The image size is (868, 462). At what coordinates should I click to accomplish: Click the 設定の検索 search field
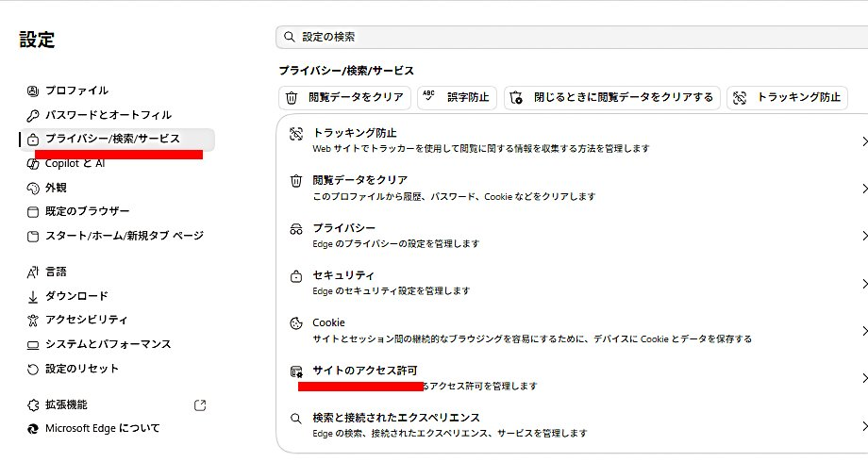pos(572,37)
